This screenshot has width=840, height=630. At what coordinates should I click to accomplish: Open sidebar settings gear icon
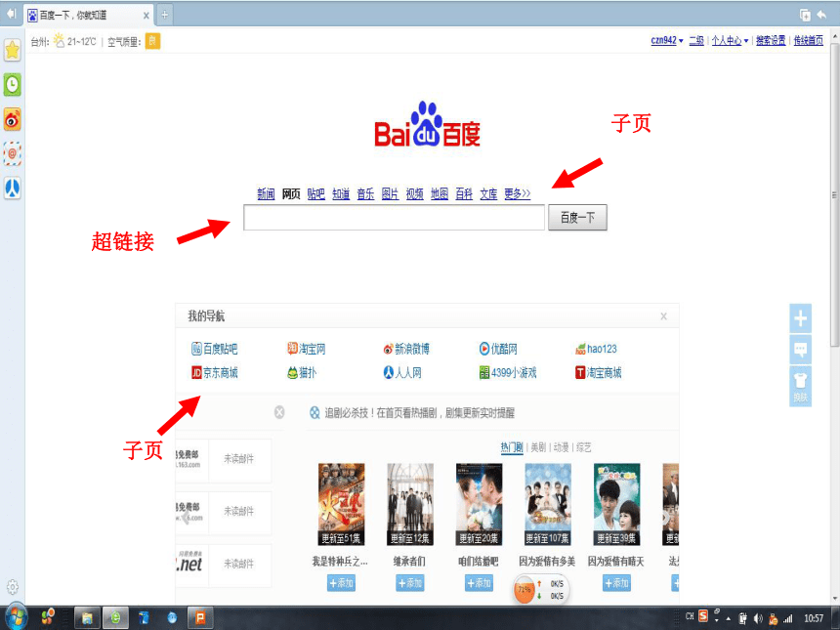tap(13, 587)
